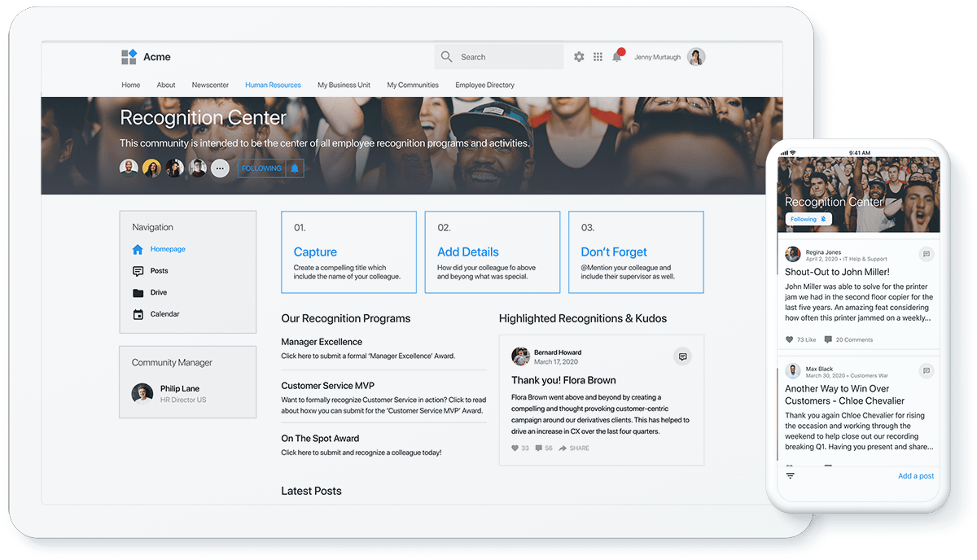Open 20 Comments on phone post

[848, 339]
